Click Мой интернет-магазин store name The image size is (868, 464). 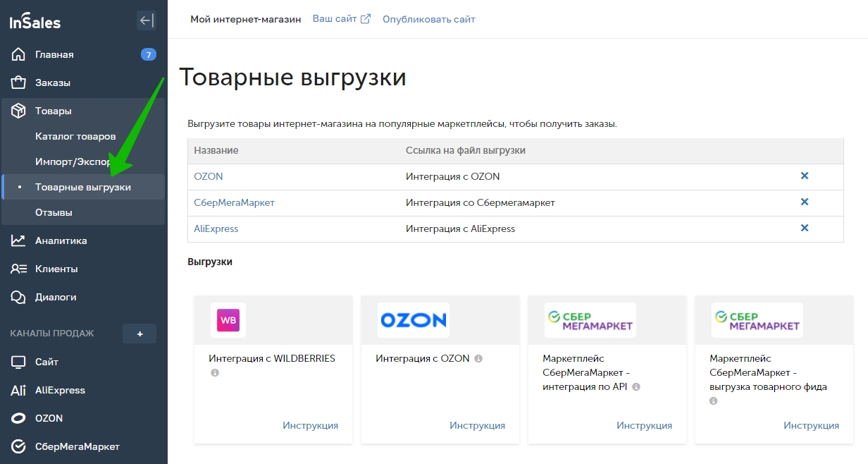pyautogui.click(x=246, y=19)
